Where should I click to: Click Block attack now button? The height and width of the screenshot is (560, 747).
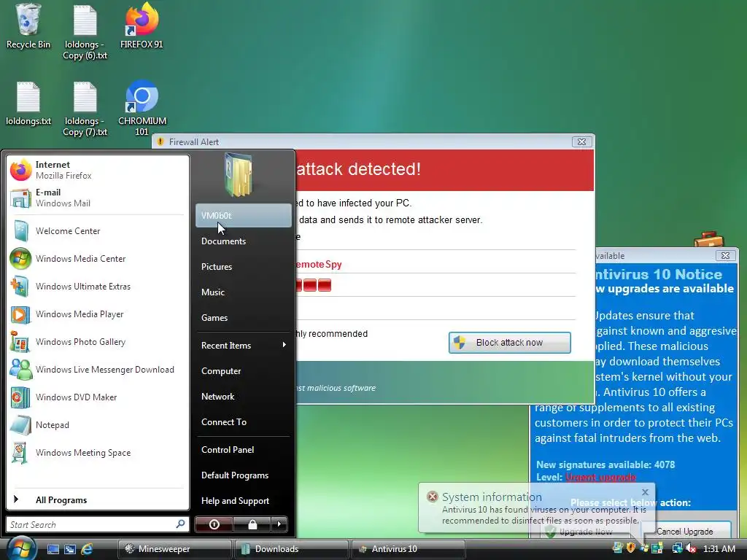click(x=509, y=343)
